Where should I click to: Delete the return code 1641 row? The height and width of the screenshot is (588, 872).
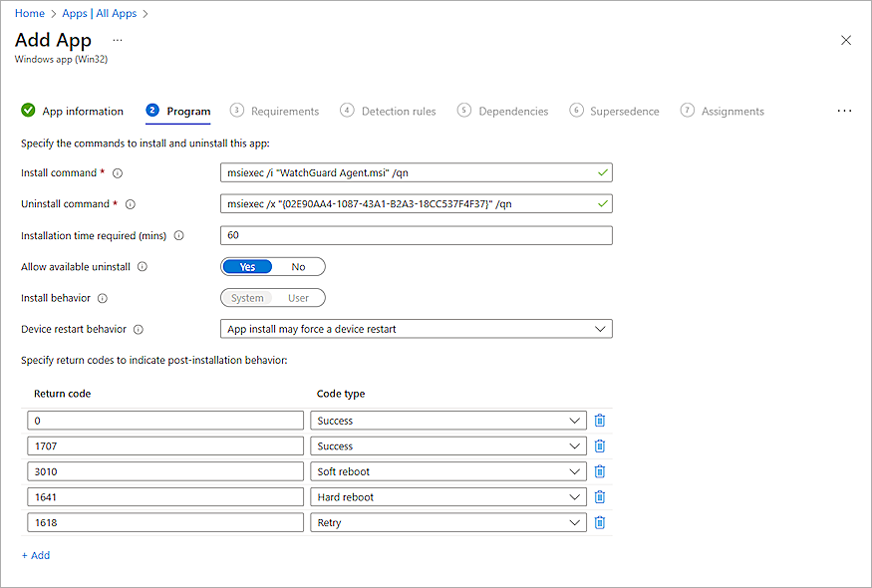point(600,497)
